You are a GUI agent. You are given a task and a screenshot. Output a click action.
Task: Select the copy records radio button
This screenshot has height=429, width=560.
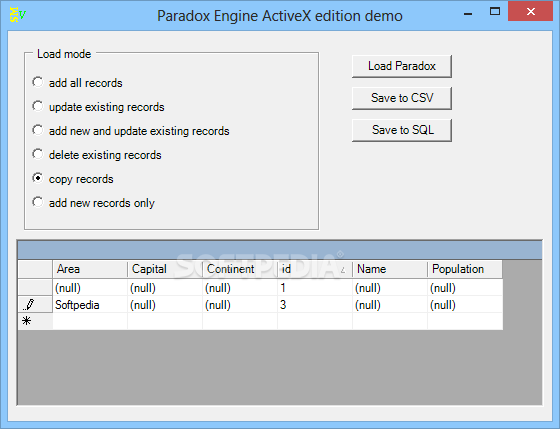click(x=38, y=178)
